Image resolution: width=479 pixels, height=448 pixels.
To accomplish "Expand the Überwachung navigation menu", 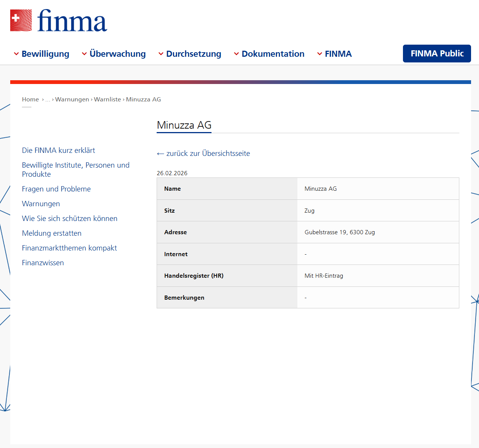I will point(114,54).
